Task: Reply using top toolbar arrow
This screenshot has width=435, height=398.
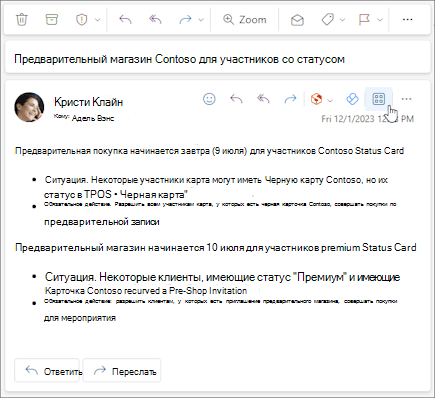Action: 125,19
